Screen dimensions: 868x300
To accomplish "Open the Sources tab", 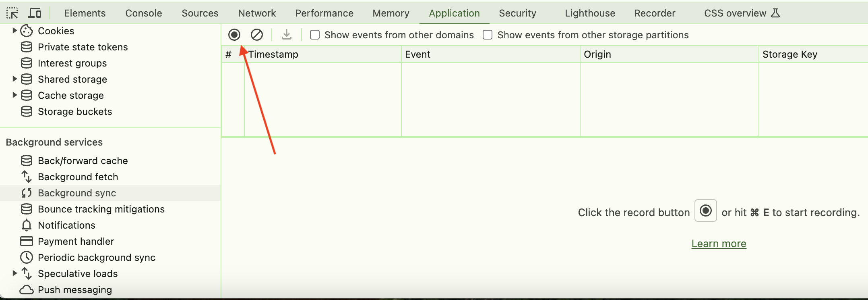I will point(200,13).
